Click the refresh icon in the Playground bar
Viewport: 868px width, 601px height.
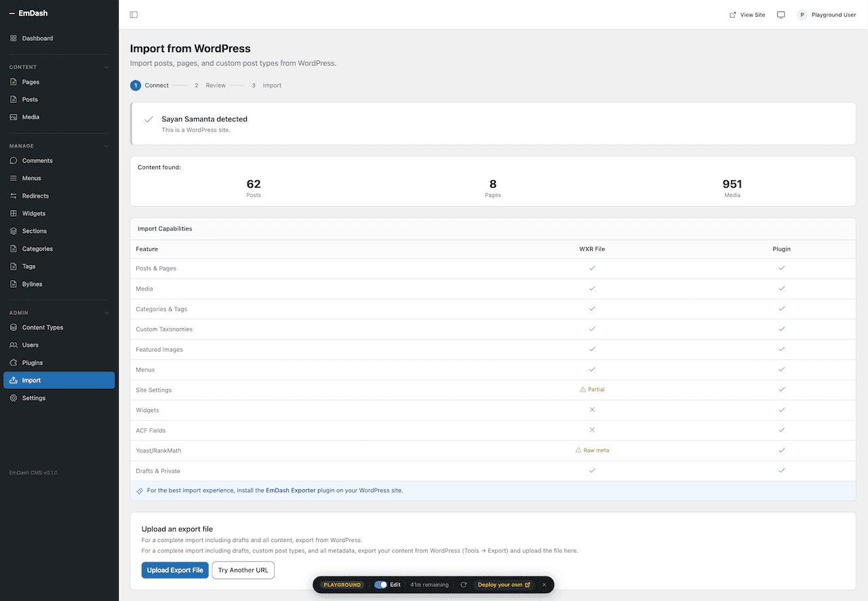pos(464,584)
